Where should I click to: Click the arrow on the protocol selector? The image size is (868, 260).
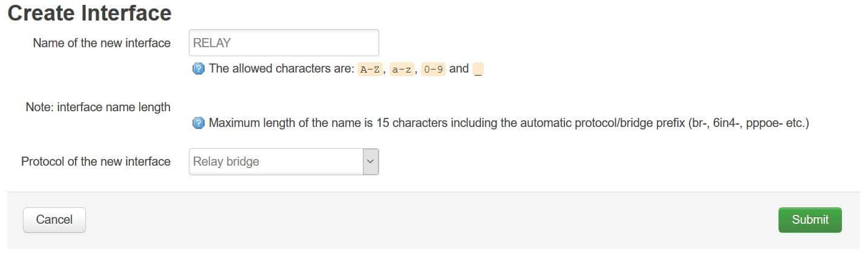371,161
